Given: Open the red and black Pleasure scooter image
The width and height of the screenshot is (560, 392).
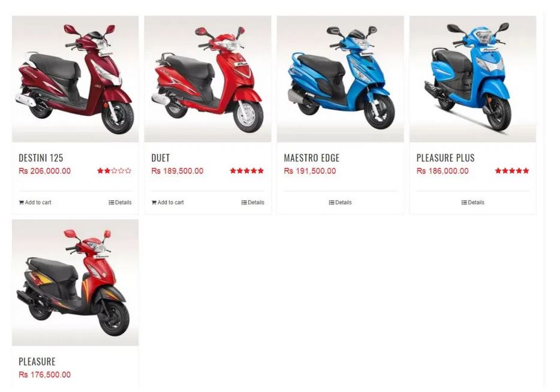Looking at the screenshot, I should tap(76, 282).
